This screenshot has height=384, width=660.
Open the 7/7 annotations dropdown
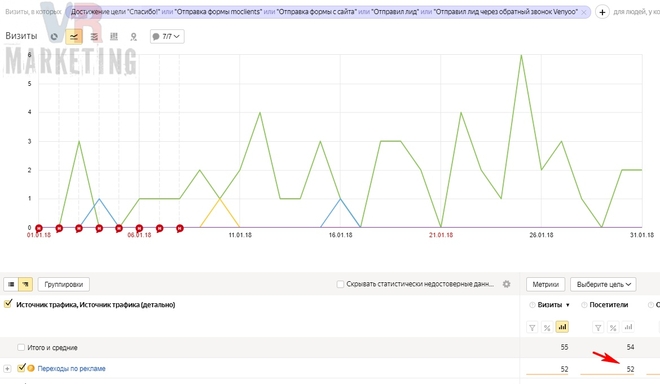coord(167,37)
